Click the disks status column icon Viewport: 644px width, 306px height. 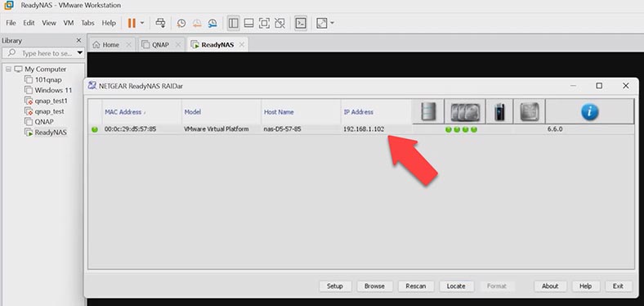click(x=465, y=111)
